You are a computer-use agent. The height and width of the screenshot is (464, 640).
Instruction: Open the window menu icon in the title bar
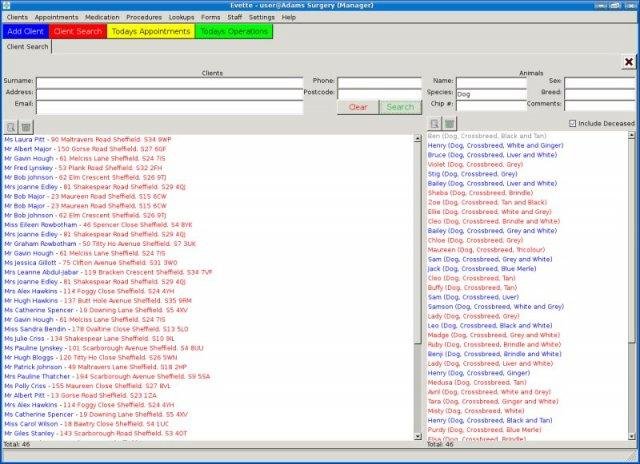coord(6,5)
